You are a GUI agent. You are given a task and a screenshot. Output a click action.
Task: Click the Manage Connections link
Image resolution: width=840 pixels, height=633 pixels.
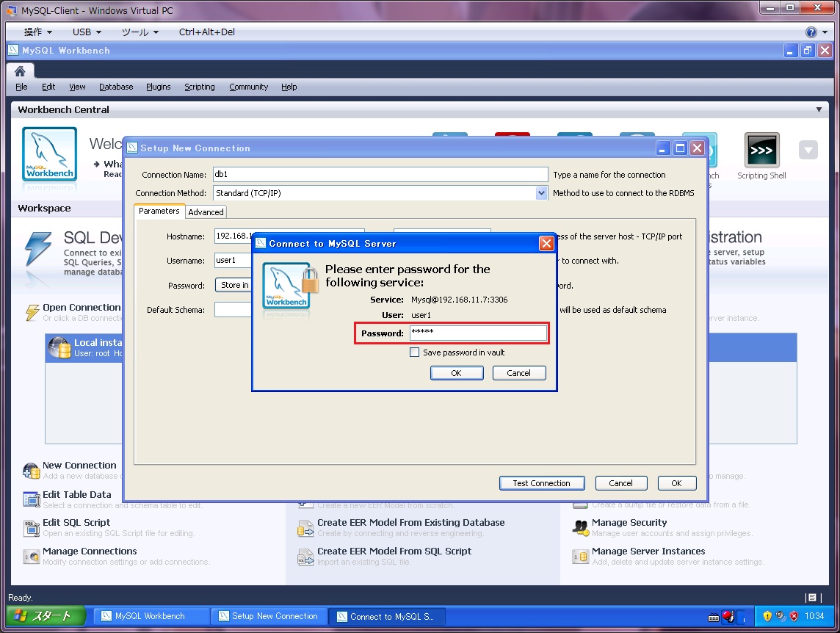pyautogui.click(x=90, y=551)
